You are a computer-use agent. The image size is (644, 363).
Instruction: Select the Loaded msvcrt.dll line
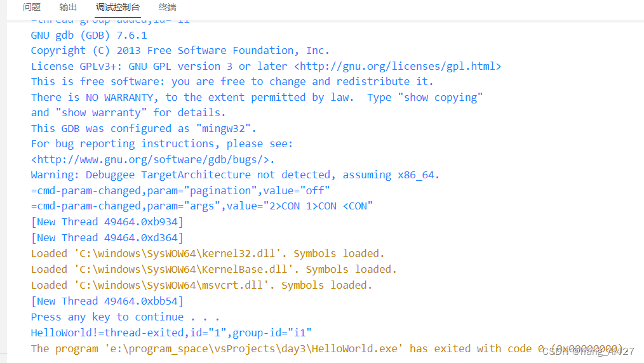click(x=201, y=285)
